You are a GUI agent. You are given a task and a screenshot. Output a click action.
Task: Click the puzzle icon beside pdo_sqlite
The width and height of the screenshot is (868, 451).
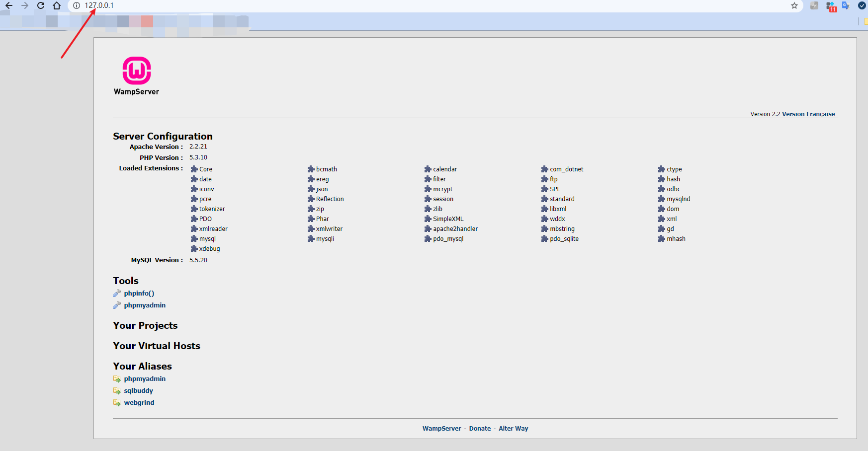(x=545, y=238)
